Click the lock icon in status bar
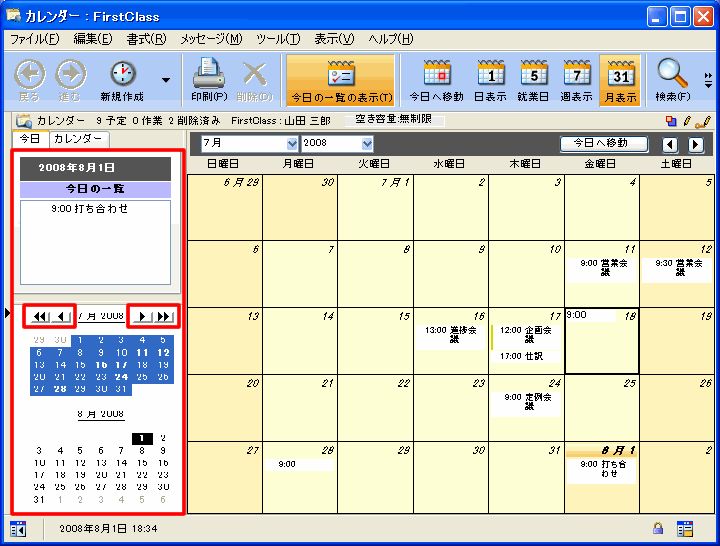Screen dimensions: 720x546 [x=658, y=528]
